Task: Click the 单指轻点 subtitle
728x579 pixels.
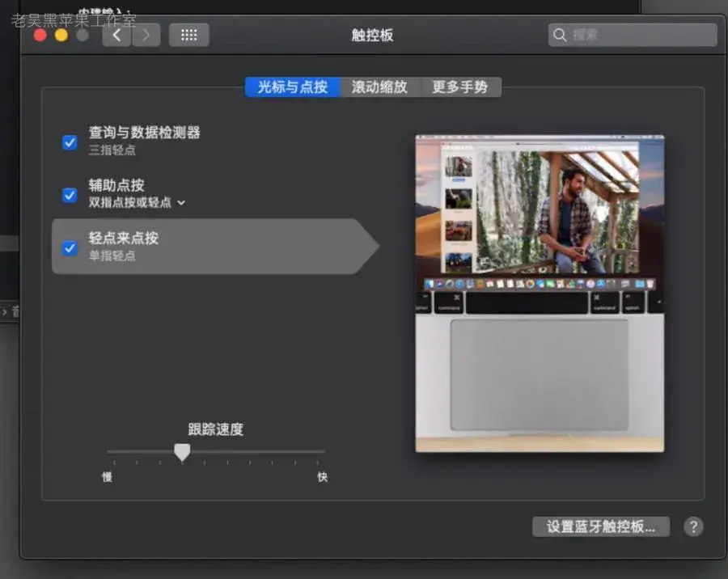Action: click(112, 256)
